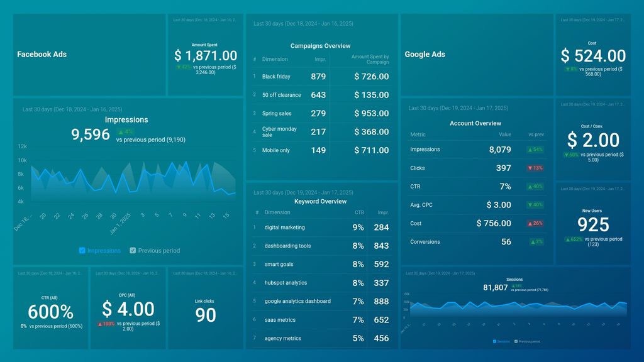
Task: Click the Impressions total 9,596
Action: click(91, 134)
